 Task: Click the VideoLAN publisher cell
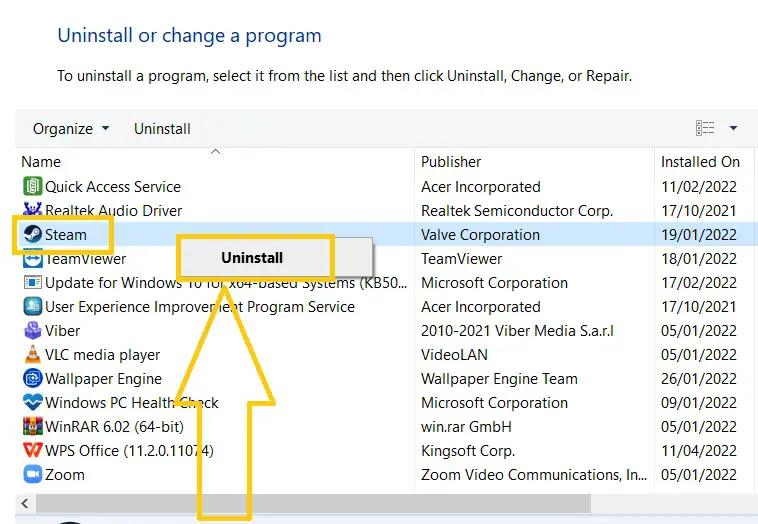click(x=454, y=355)
